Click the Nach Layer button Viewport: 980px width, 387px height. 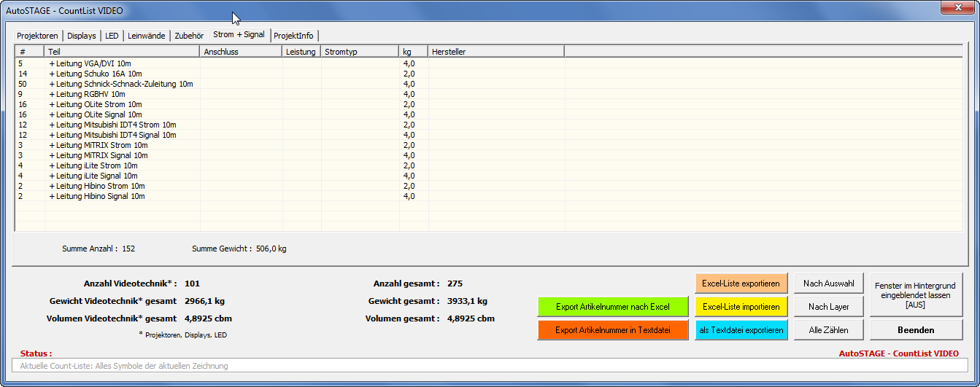pyautogui.click(x=828, y=307)
